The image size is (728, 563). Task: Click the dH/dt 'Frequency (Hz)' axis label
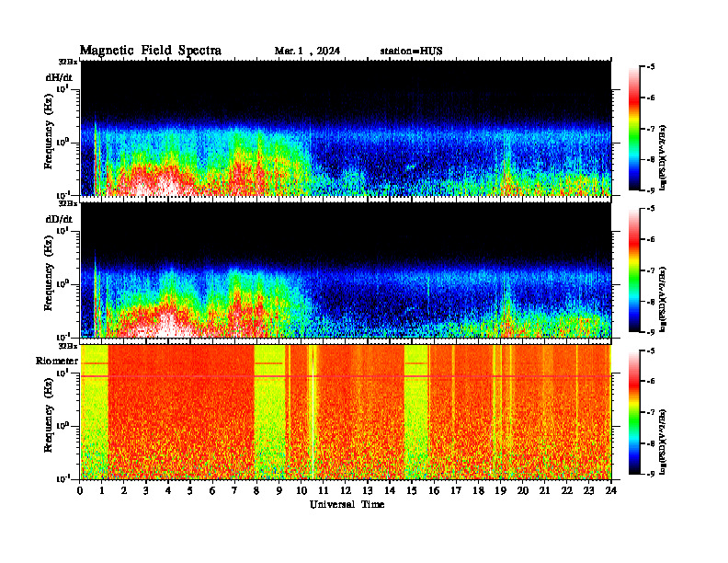pyautogui.click(x=49, y=131)
